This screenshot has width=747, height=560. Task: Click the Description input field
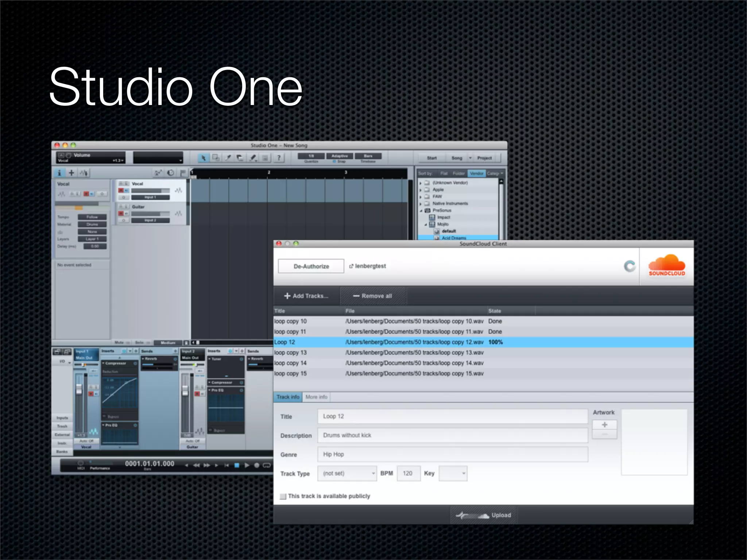tap(452, 435)
